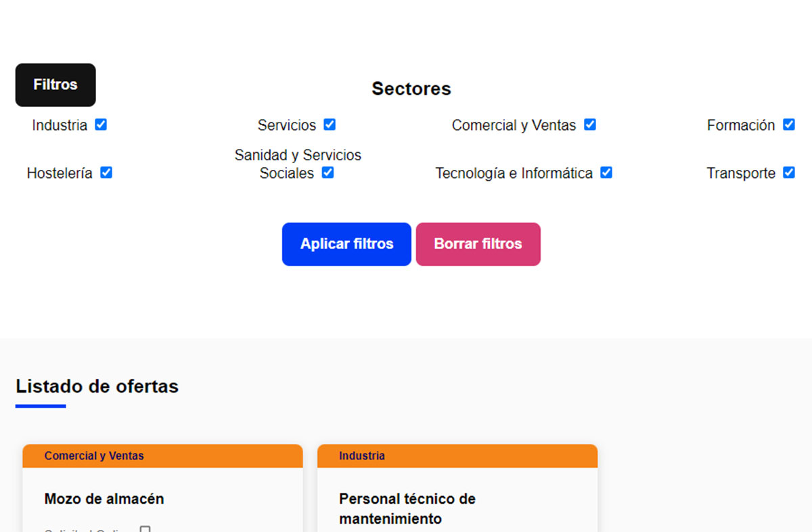Disable the Comercial y Ventas checkbox
Image resolution: width=812 pixels, height=532 pixels.
tap(590, 125)
